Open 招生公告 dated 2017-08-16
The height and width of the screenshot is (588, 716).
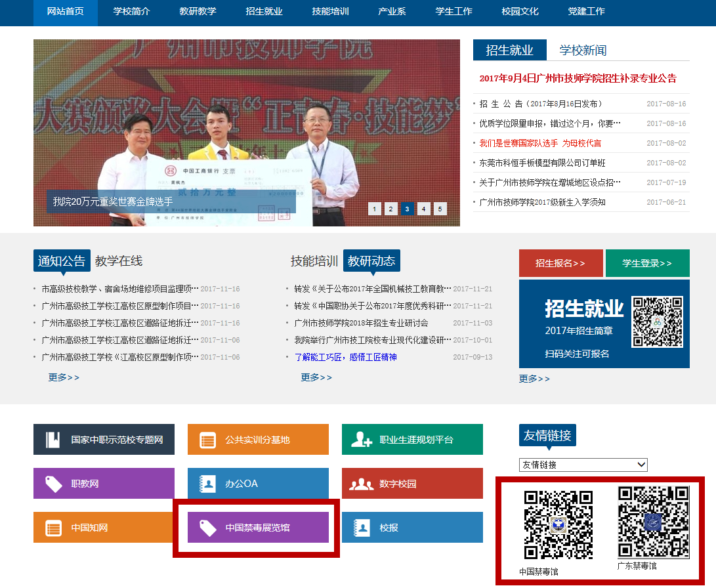point(541,104)
